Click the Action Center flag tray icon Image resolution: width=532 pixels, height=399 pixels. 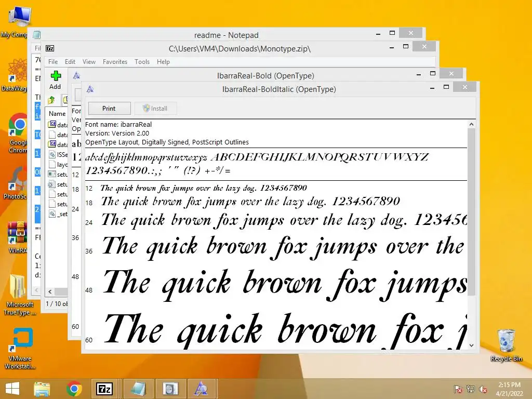(x=458, y=389)
